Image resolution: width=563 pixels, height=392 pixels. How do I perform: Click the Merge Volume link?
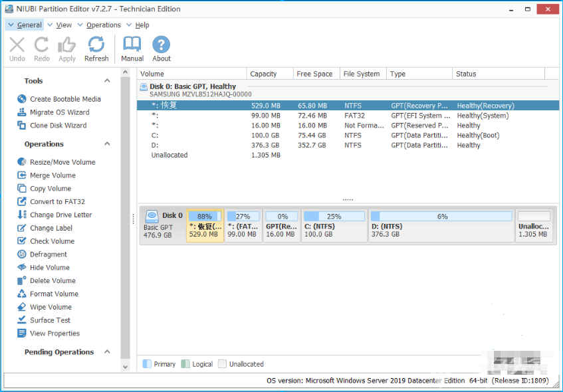[53, 175]
